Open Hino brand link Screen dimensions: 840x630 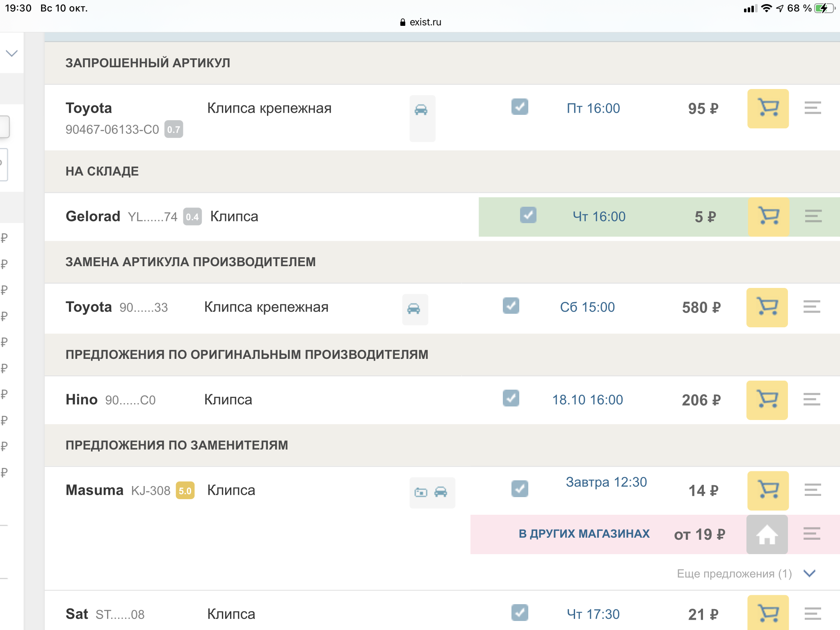(x=82, y=400)
